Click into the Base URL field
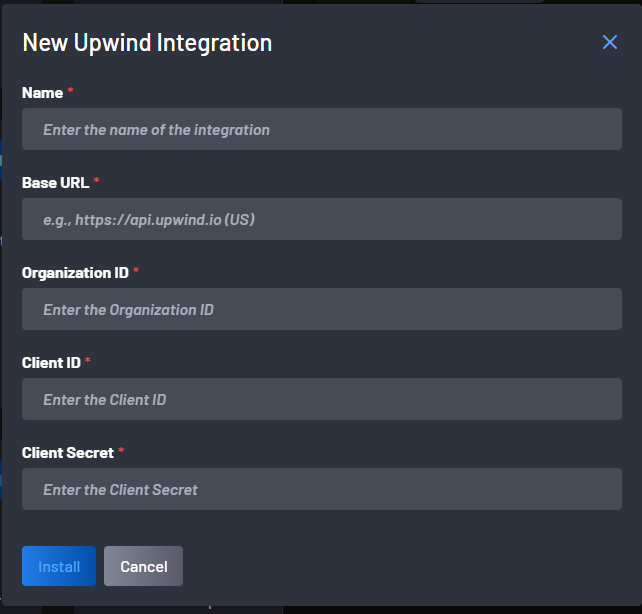 tap(321, 219)
